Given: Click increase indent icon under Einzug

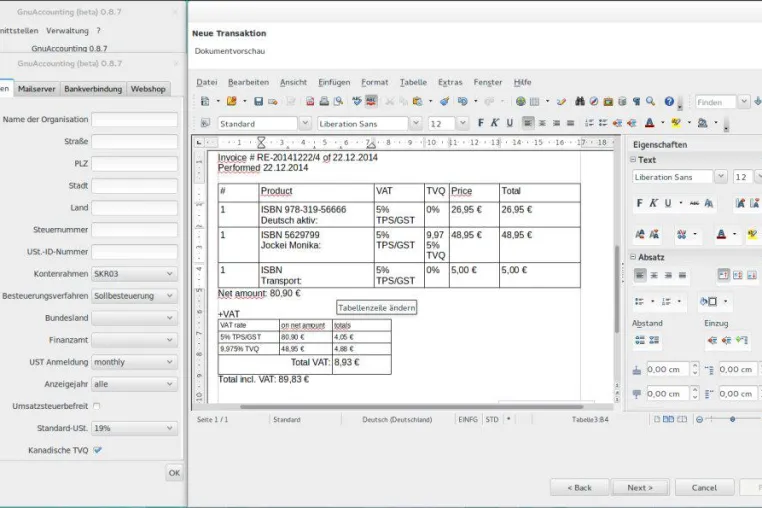Looking at the screenshot, I should [x=712, y=340].
